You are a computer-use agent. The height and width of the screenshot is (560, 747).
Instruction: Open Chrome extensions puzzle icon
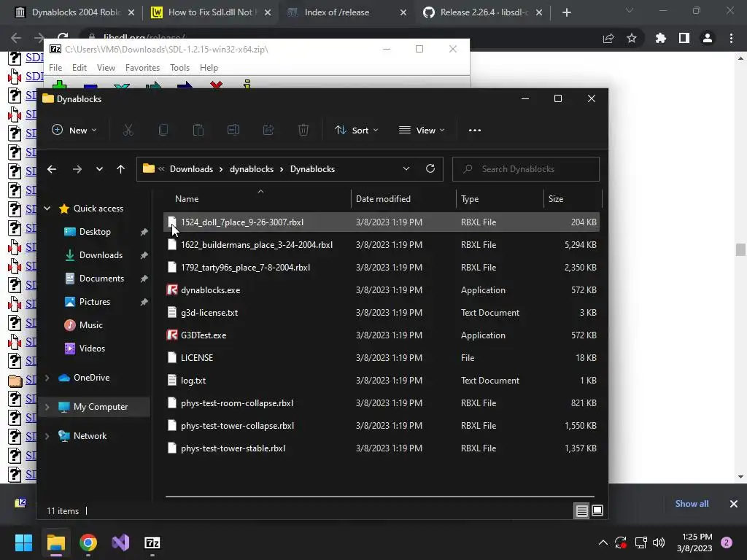pyautogui.click(x=661, y=38)
